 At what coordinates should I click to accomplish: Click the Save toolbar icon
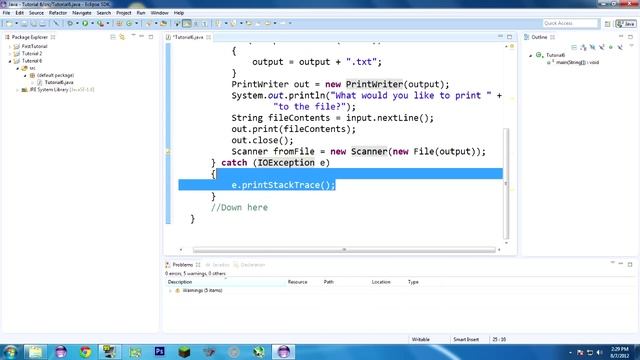[24, 24]
